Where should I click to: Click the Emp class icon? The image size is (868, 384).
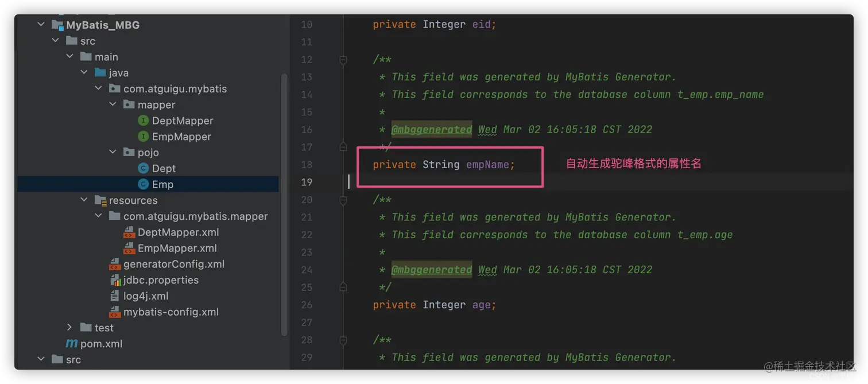(x=144, y=184)
